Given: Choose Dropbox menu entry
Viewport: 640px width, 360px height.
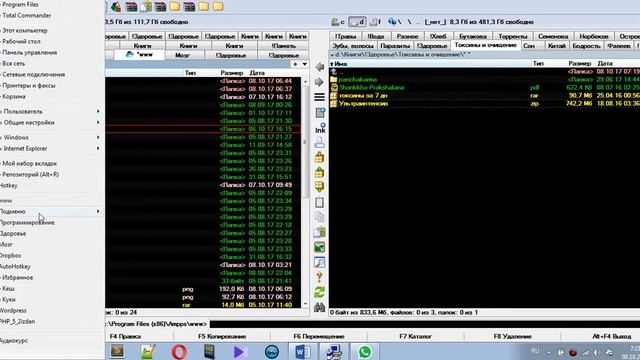Looking at the screenshot, I should pyautogui.click(x=11, y=256).
